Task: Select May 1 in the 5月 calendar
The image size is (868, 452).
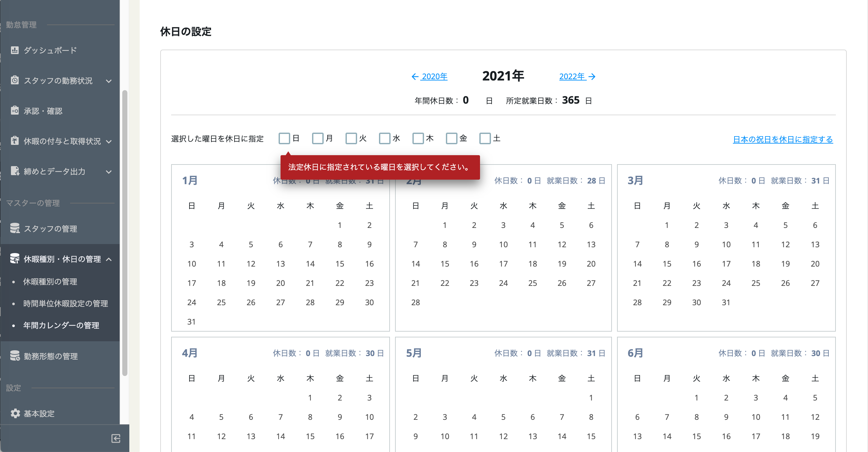Action: (591, 397)
